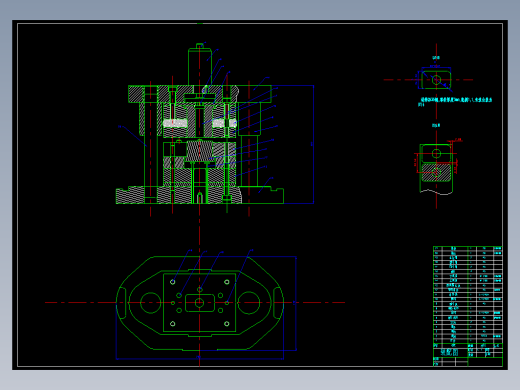Image resolution: width=520 pixels, height=390 pixels.
Task: Click the large drawing title text in title block
Action: point(449,352)
